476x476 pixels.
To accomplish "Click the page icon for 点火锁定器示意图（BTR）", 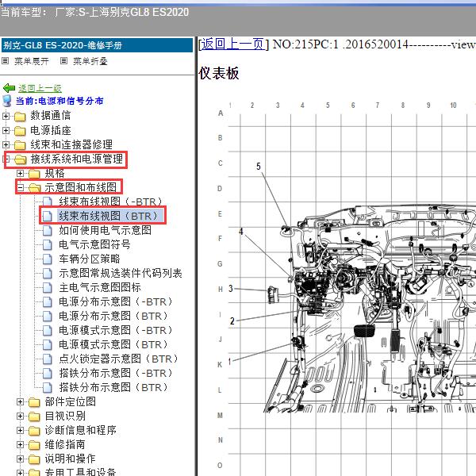I will [x=47, y=359].
